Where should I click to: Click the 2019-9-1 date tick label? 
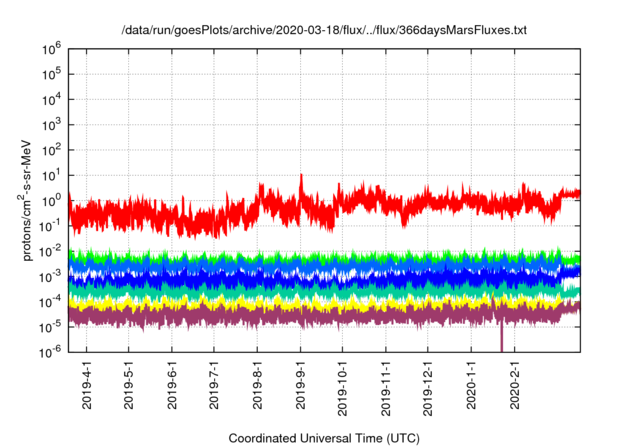tap(301, 386)
